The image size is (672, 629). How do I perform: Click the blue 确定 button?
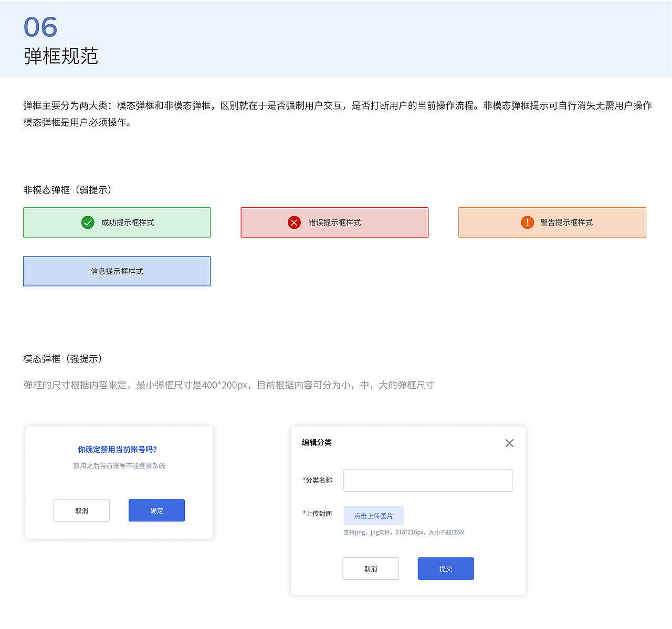pyautogui.click(x=156, y=510)
